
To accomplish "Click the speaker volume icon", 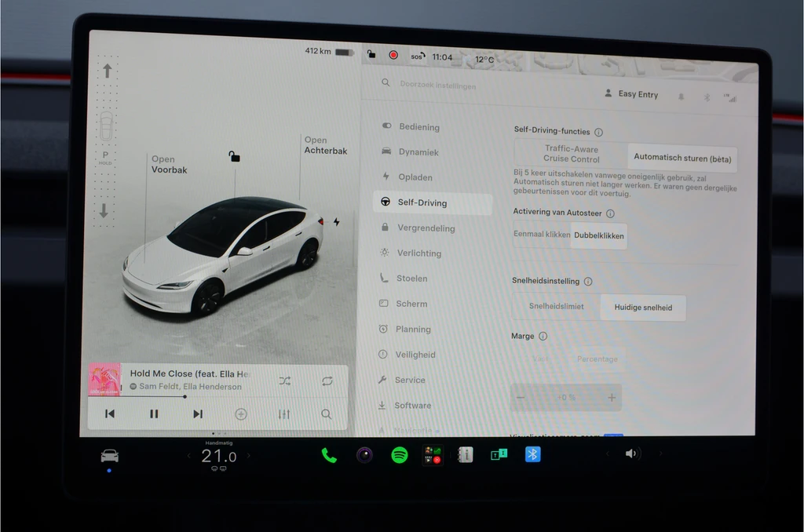I will (630, 454).
